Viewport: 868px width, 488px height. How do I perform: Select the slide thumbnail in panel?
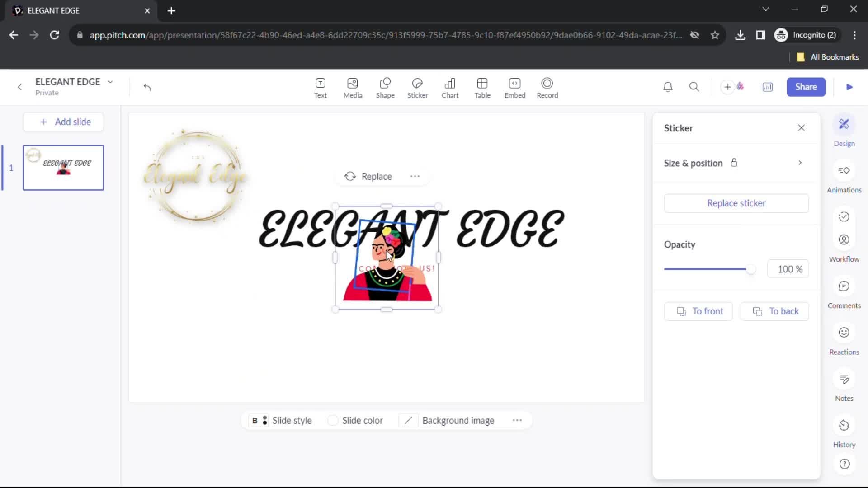(62, 168)
